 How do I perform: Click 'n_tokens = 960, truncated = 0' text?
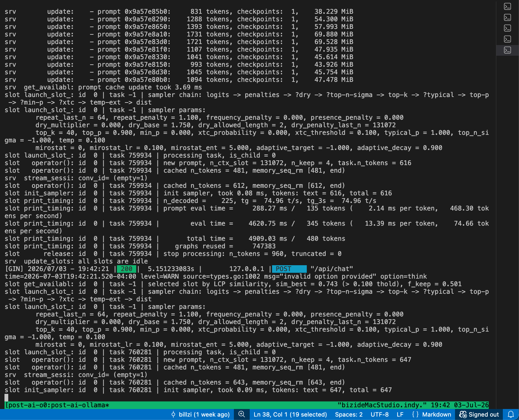(285, 254)
